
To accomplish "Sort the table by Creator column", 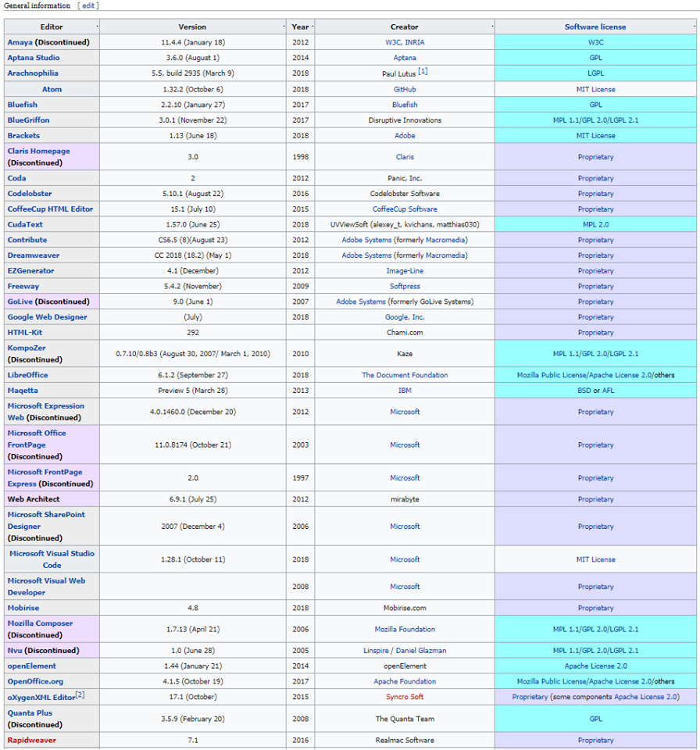I will pos(404,27).
